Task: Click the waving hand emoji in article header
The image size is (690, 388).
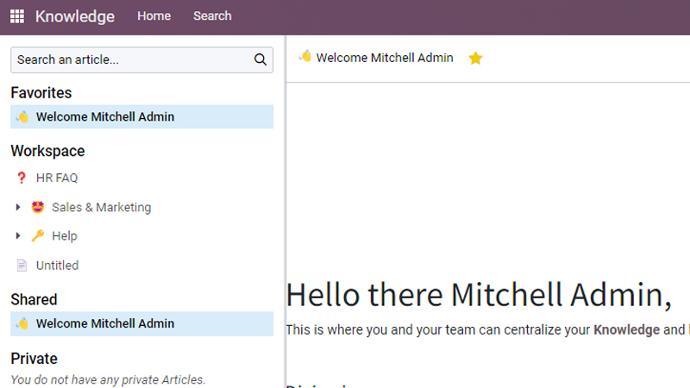Action: [305, 57]
